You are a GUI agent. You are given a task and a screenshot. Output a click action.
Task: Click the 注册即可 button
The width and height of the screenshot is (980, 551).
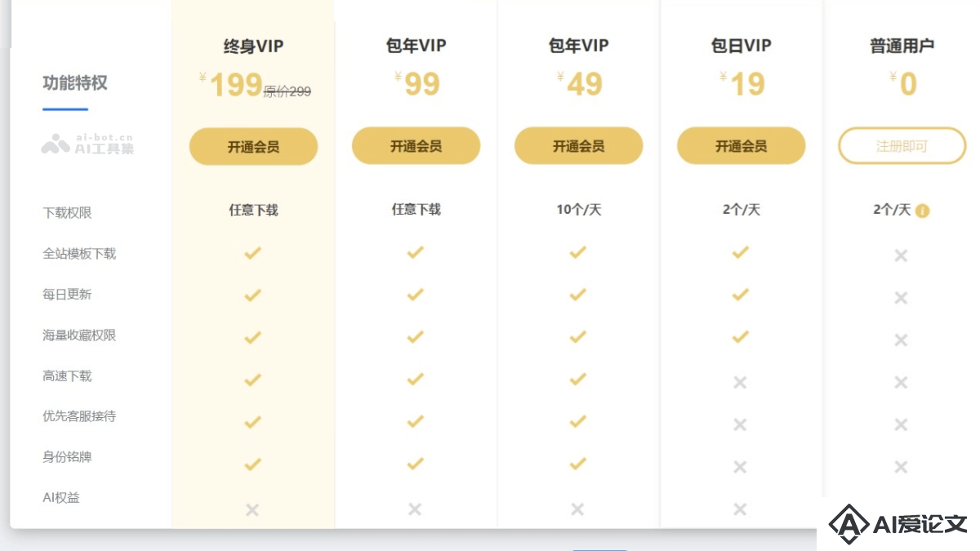902,146
